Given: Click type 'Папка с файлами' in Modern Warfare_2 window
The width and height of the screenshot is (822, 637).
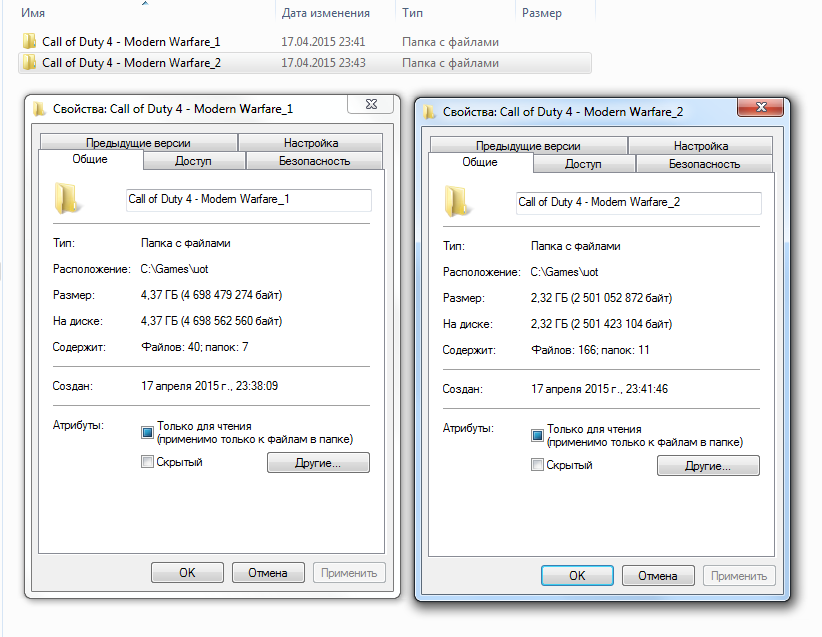Looking at the screenshot, I should coord(576,246).
